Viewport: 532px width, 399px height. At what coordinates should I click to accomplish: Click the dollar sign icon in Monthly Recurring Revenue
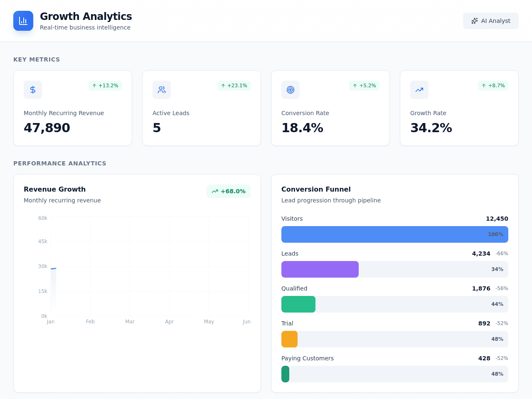tap(33, 90)
